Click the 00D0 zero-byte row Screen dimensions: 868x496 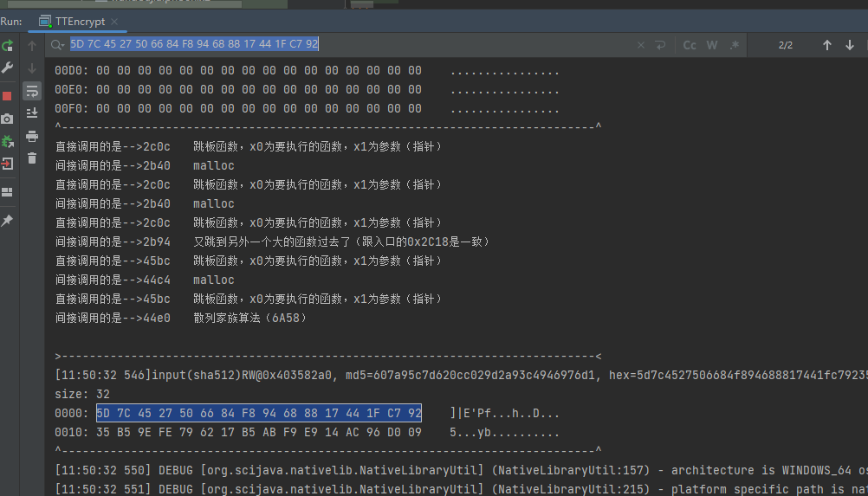(x=307, y=71)
